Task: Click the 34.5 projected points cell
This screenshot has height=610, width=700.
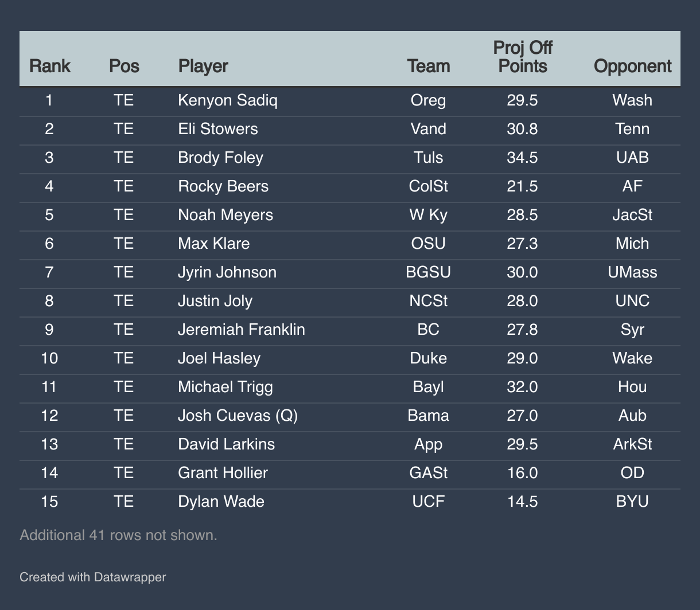Action: pyautogui.click(x=522, y=157)
